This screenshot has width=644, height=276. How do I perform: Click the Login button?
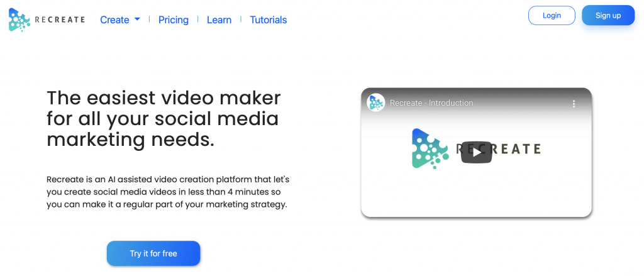coord(552,16)
